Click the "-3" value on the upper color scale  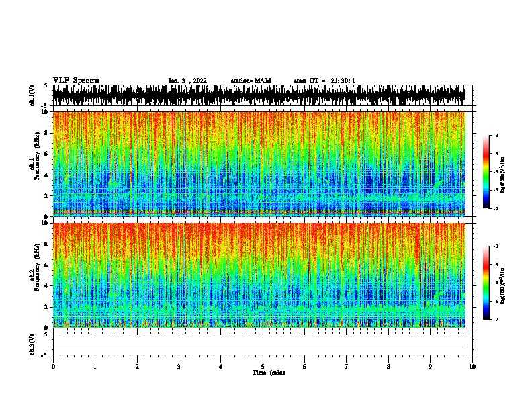pos(495,136)
